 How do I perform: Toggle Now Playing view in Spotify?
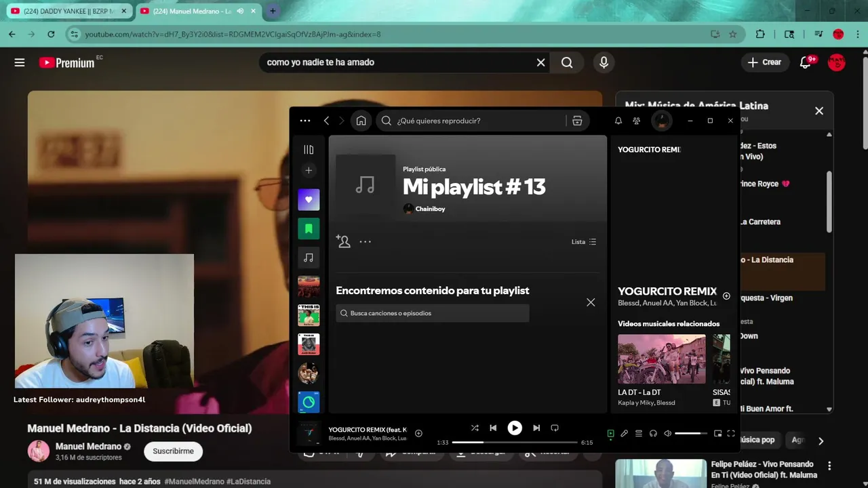click(x=610, y=433)
